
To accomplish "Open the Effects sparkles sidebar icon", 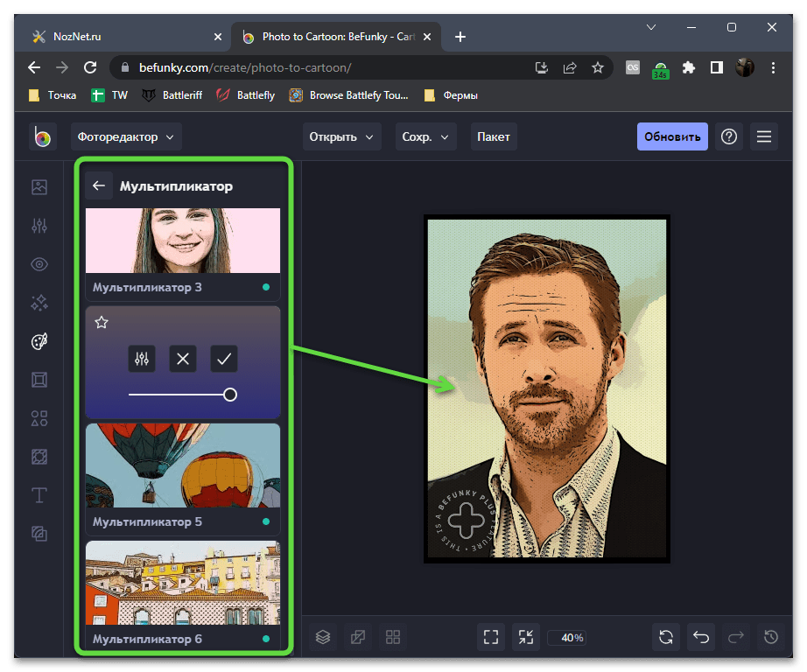I will tap(39, 303).
